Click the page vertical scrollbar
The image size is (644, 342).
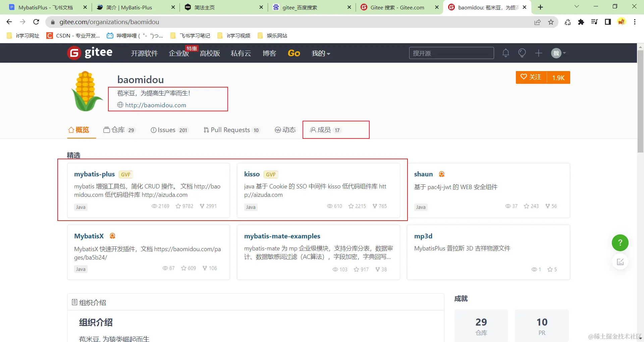[640, 101]
